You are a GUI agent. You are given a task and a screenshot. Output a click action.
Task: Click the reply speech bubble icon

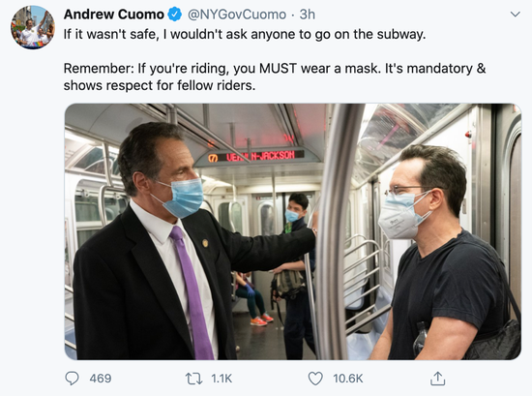pos(72,378)
